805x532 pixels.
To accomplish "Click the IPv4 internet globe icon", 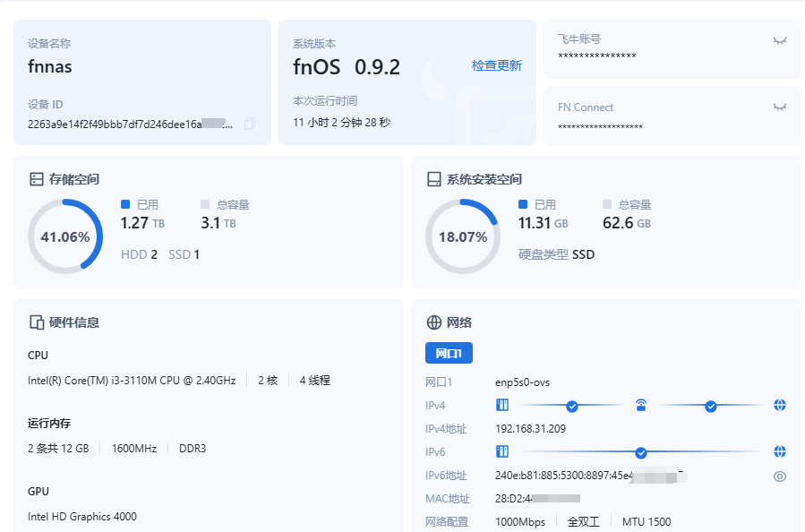I will click(x=780, y=406).
